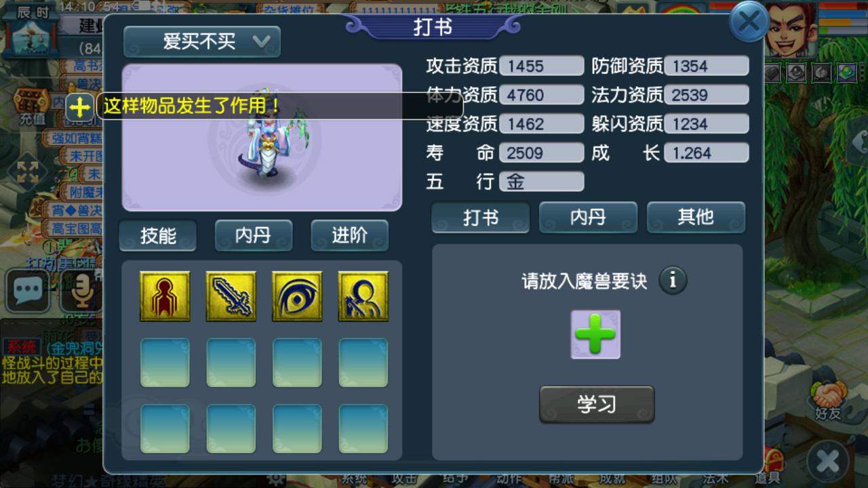Open the 进阶 tab
This screenshot has width=868, height=488.
pyautogui.click(x=350, y=235)
